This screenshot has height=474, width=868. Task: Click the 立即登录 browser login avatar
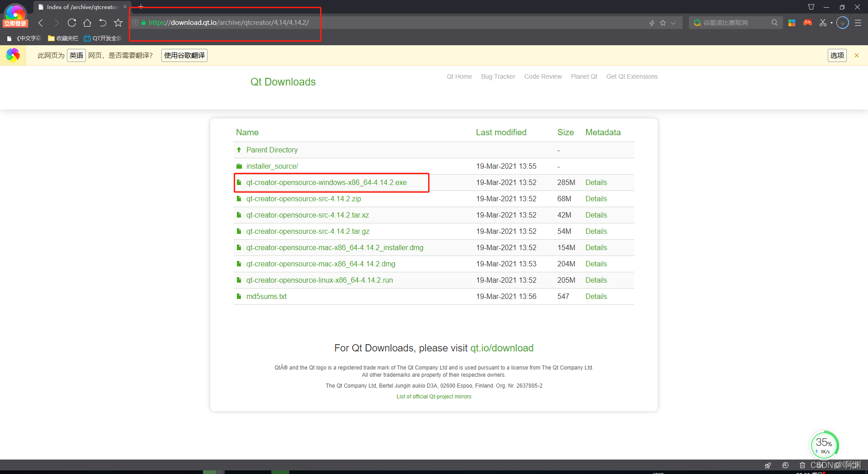15,15
